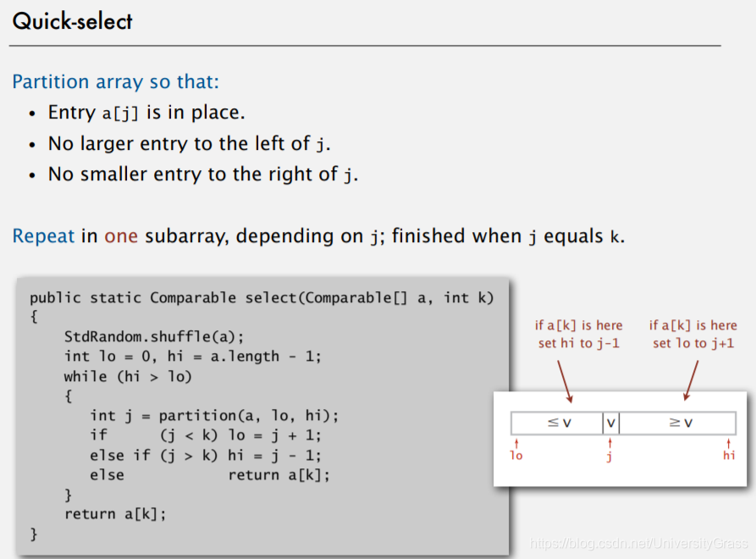Click the red 'lo' pointer label

[516, 456]
